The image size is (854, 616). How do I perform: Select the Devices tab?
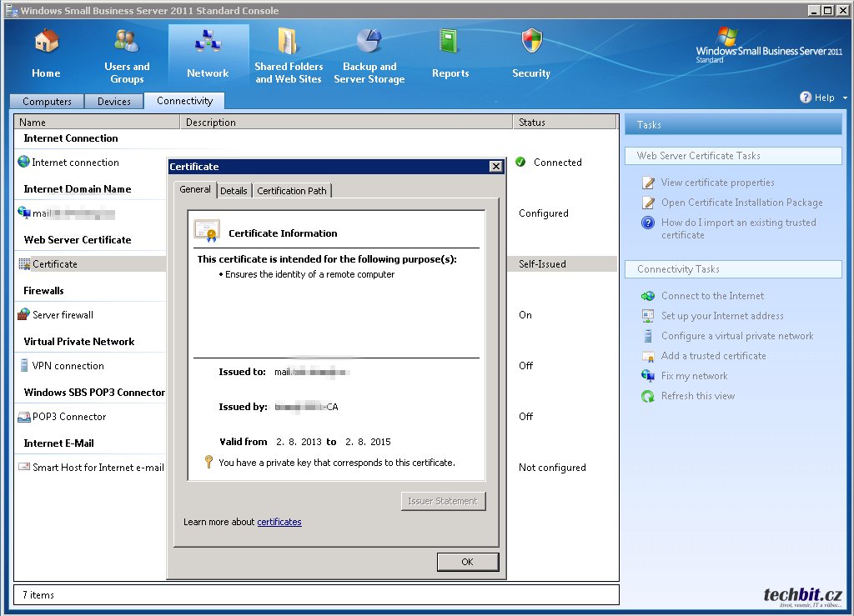[114, 102]
